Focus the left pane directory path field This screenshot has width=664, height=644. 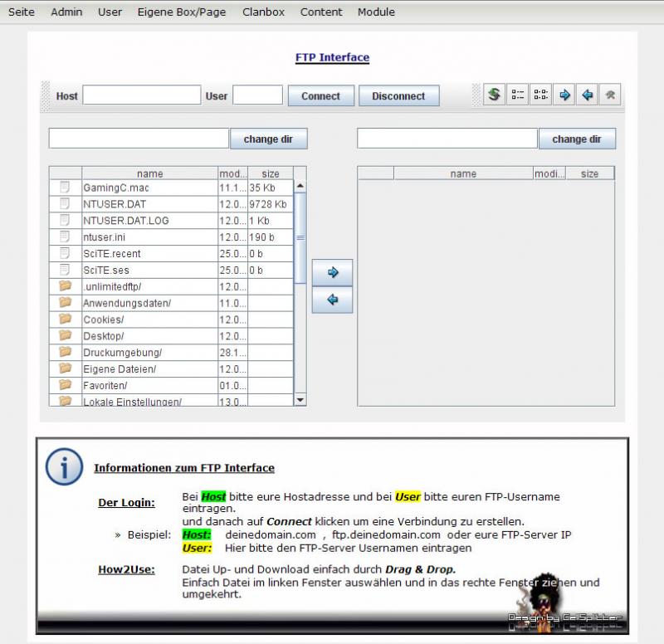coord(139,139)
